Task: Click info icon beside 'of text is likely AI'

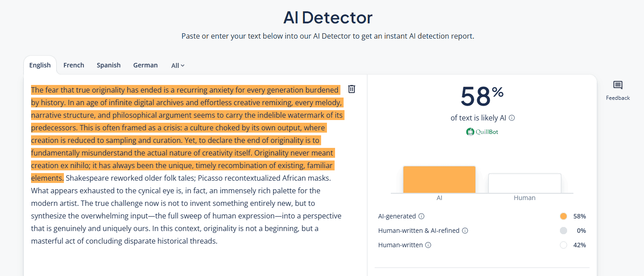Action: (x=512, y=118)
